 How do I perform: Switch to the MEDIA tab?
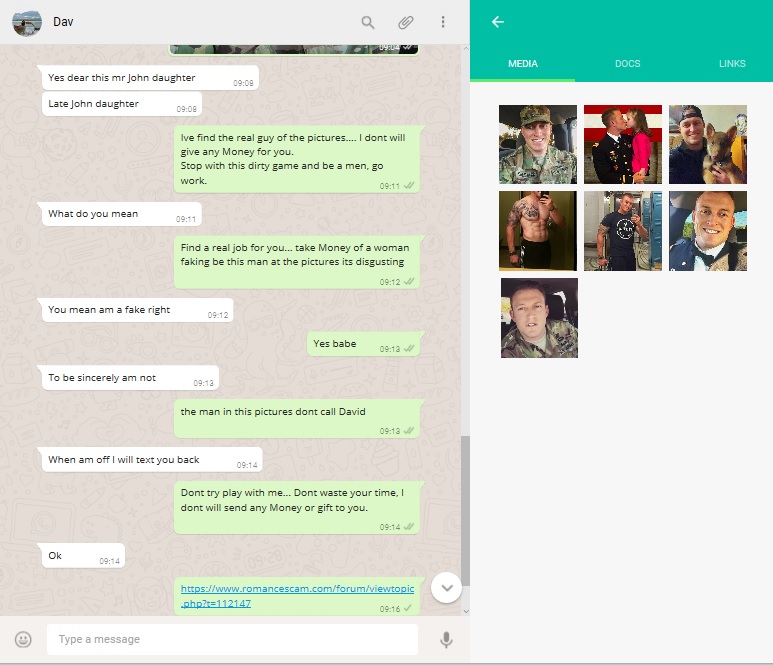point(523,64)
